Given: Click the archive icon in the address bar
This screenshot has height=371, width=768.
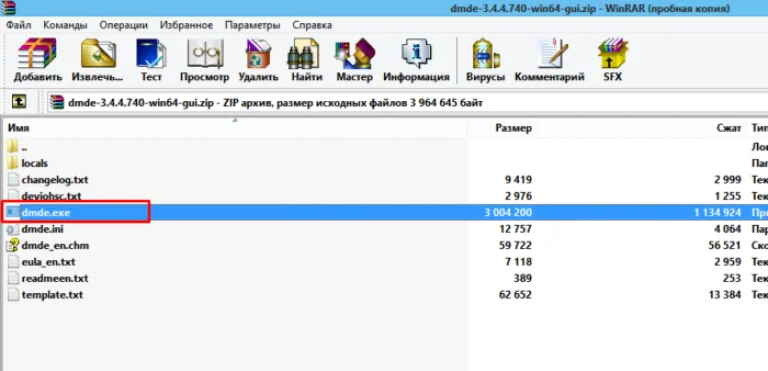Looking at the screenshot, I should click(57, 102).
